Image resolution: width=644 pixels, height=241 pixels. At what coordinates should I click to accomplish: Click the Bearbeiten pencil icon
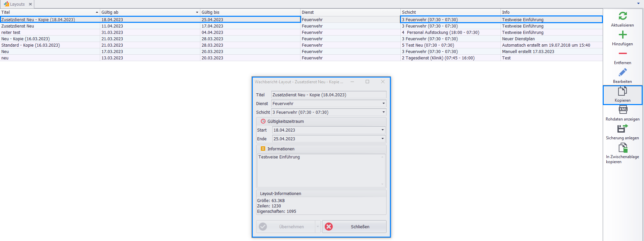point(622,73)
